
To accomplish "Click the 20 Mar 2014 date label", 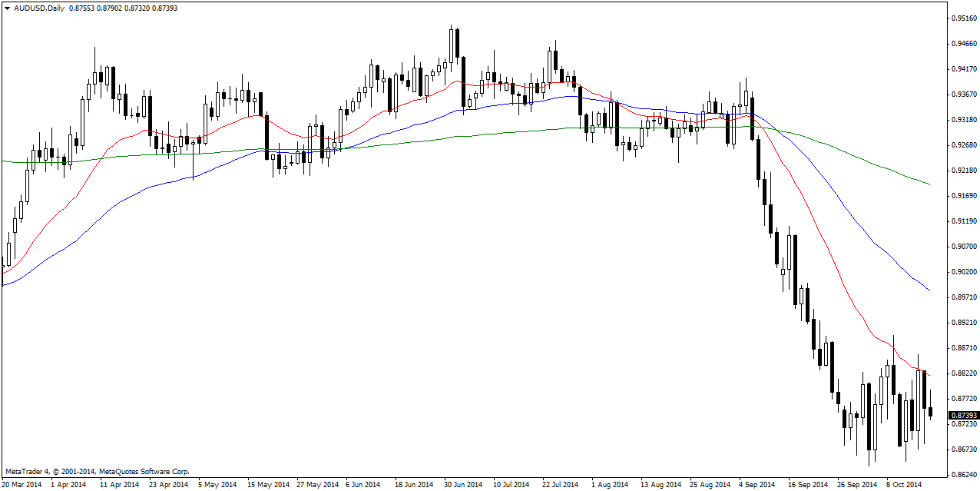I will pos(22,485).
